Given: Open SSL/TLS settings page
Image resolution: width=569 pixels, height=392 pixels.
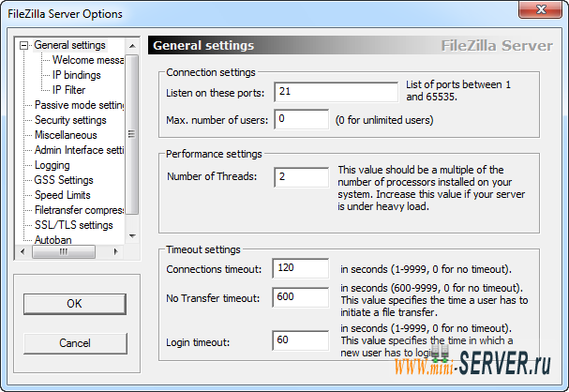Looking at the screenshot, I should point(74,225).
